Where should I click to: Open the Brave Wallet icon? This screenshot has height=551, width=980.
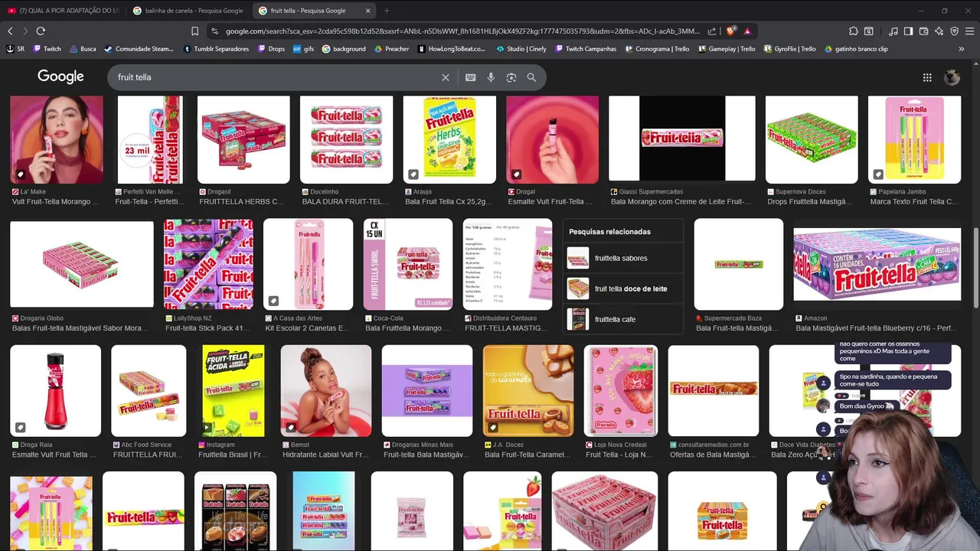(923, 31)
